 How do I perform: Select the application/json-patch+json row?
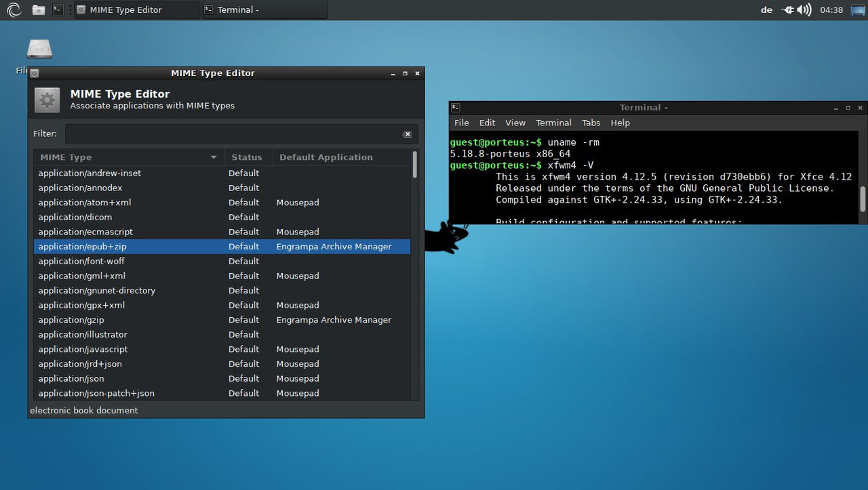tap(222, 393)
